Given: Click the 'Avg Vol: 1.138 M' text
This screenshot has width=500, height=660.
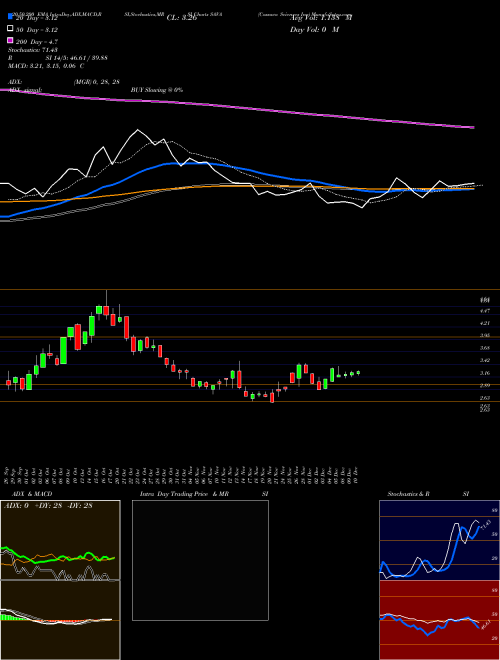Looking at the screenshot, I should tap(321, 18).
